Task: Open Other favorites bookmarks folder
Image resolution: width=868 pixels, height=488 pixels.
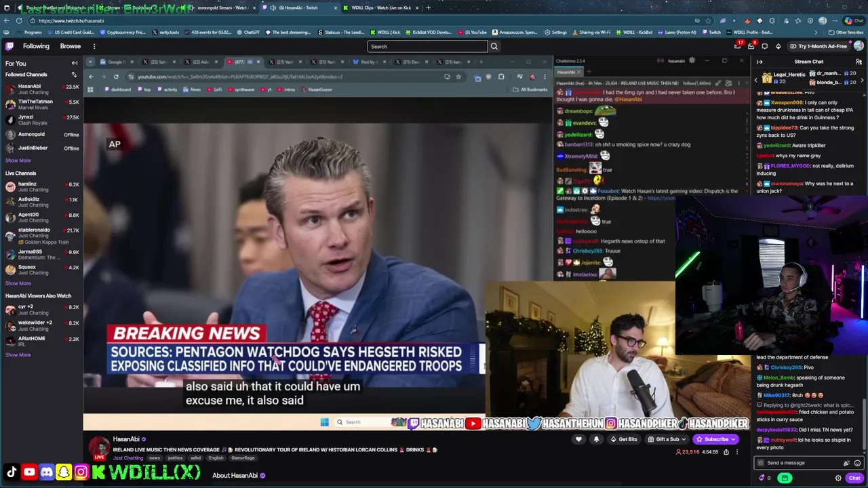Action: point(846,32)
